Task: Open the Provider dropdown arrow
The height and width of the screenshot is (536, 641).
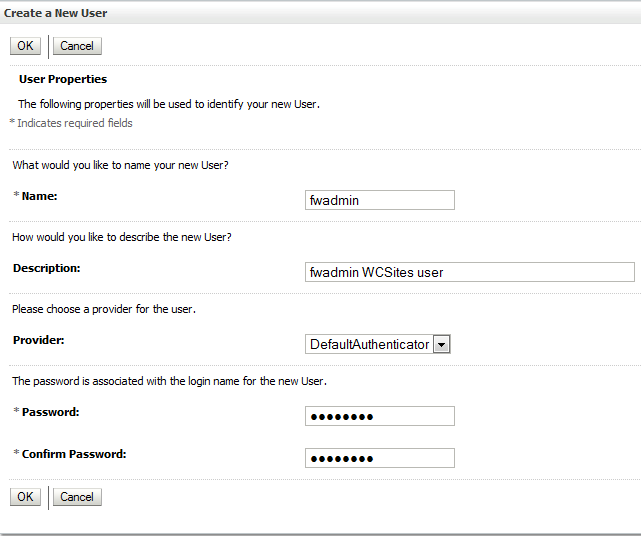Action: (442, 344)
